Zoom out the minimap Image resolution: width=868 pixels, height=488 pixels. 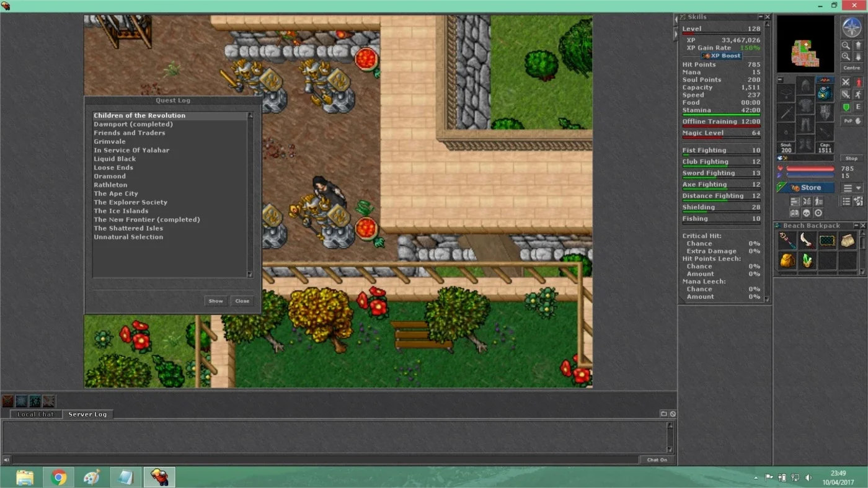[x=846, y=45]
